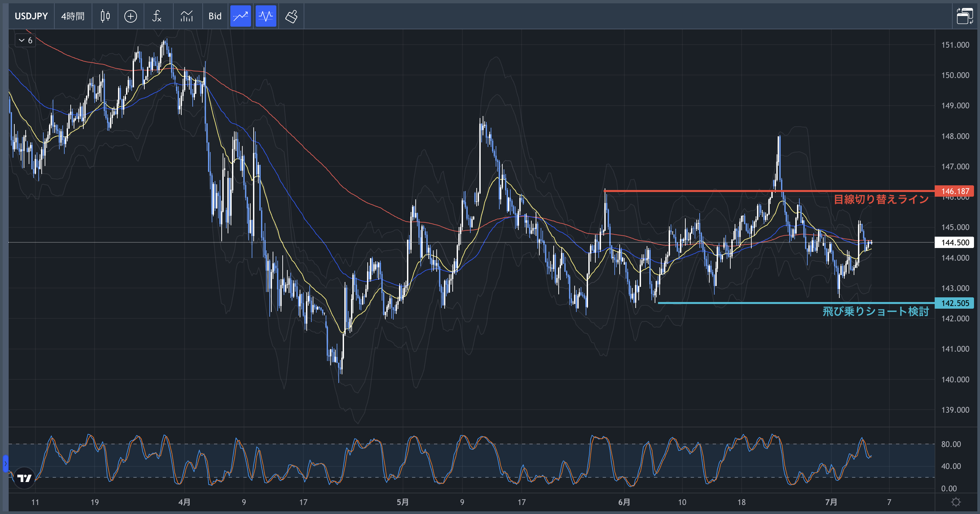The image size is (980, 514).
Task: Open the USDJPY symbol selector
Action: pyautogui.click(x=31, y=16)
